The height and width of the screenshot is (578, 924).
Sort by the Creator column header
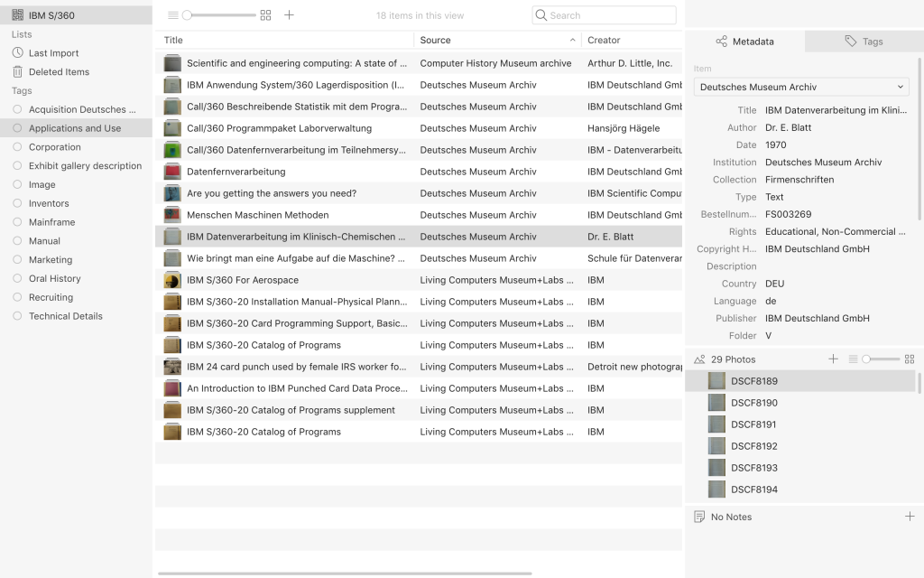pos(632,40)
